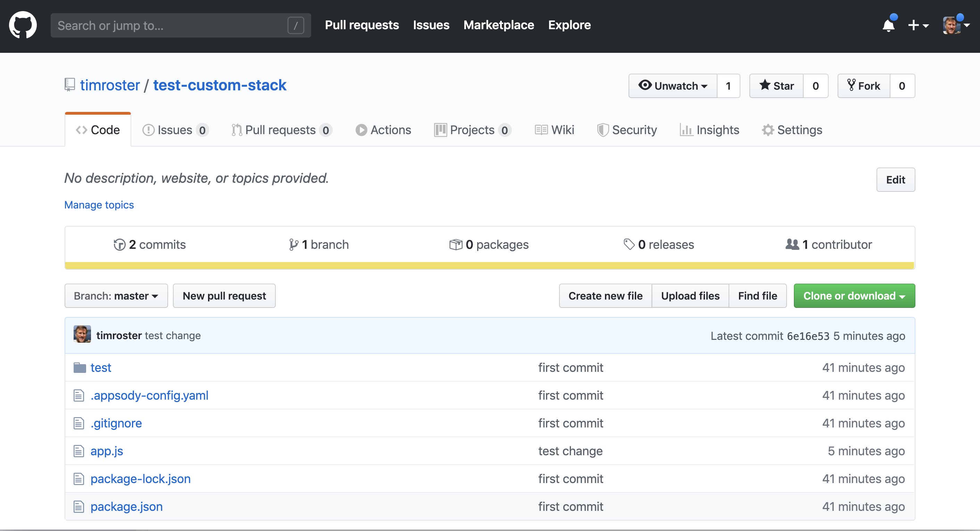View 1 contributor page

coord(829,244)
